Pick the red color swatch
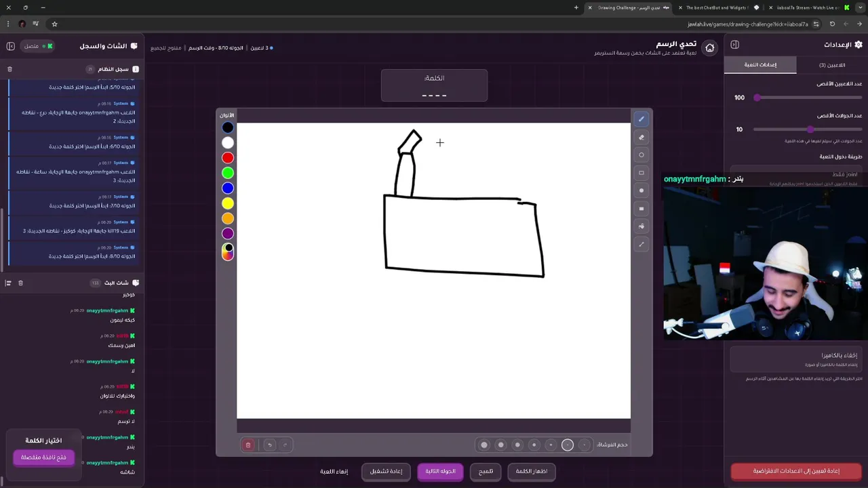Screen dimensions: 868x488 [228, 158]
